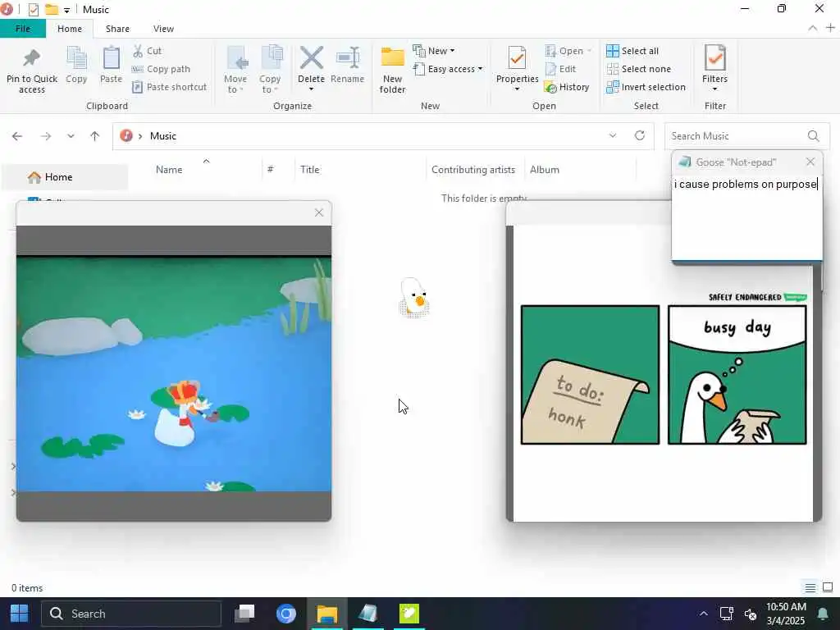
Task: Click the to do honk comic panel
Action: tap(590, 374)
